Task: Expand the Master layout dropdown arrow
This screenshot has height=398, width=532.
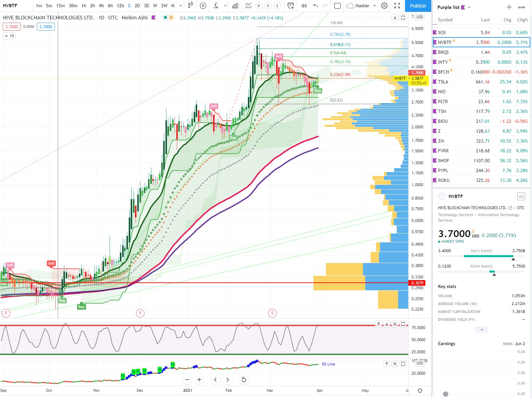Action: click(x=374, y=6)
